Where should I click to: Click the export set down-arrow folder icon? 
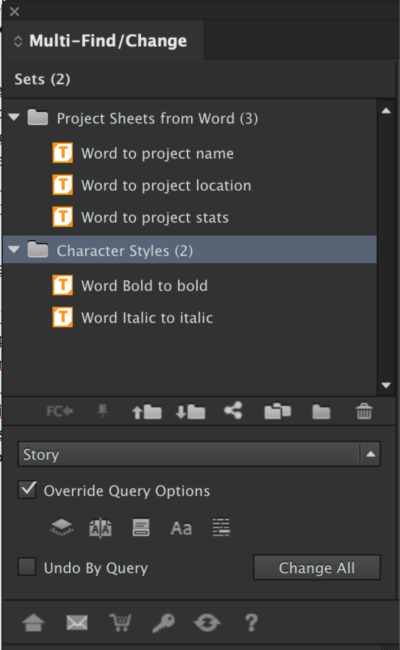[x=190, y=412]
